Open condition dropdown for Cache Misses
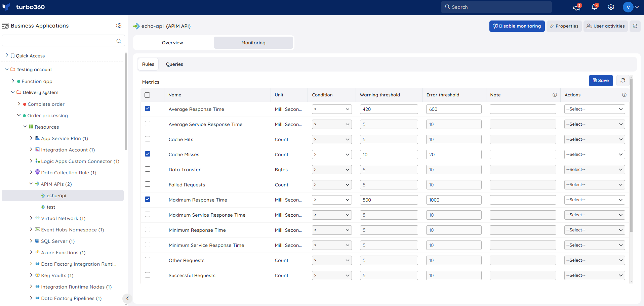 tap(332, 155)
